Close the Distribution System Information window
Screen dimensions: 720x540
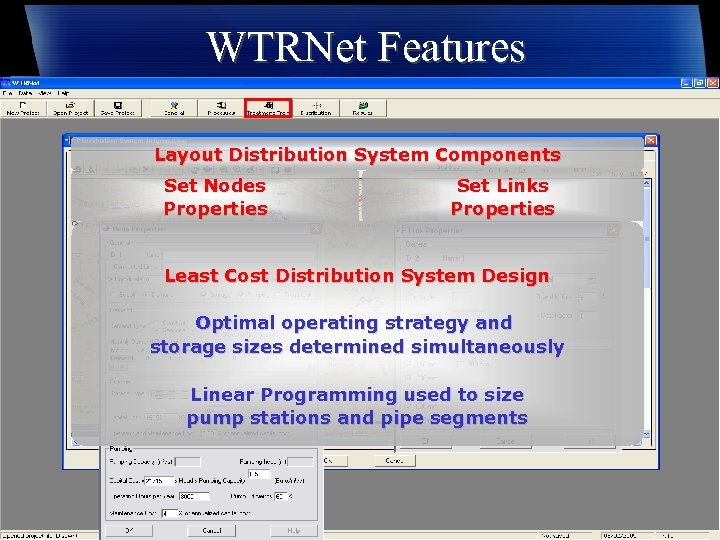click(x=651, y=141)
